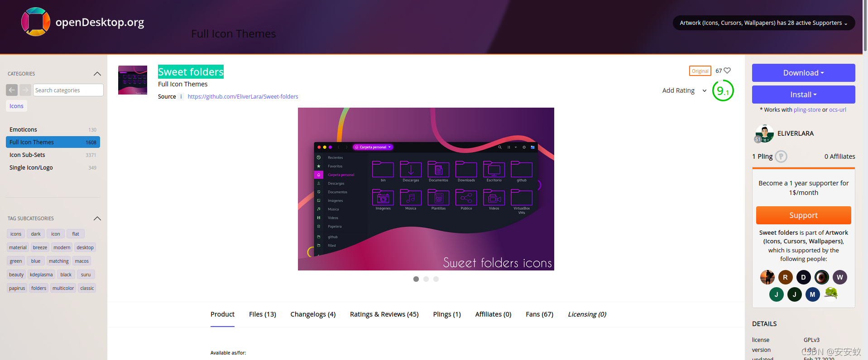Open supporter avatar labeled W
The height and width of the screenshot is (360, 868).
839,277
